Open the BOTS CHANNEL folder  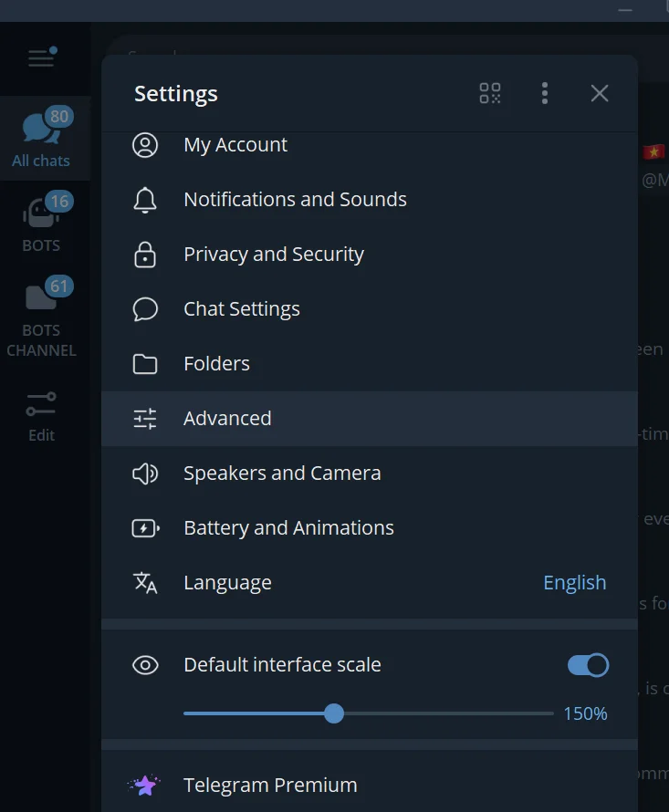45,317
